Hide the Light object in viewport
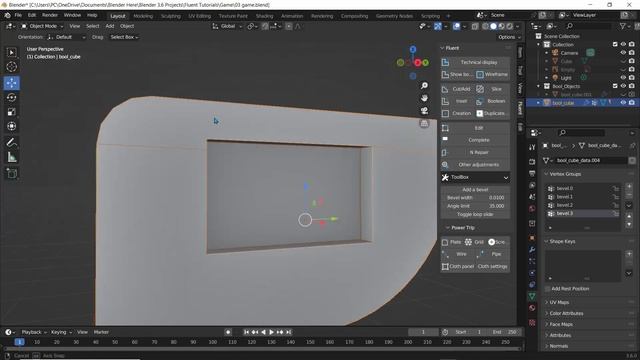 tap(623, 78)
